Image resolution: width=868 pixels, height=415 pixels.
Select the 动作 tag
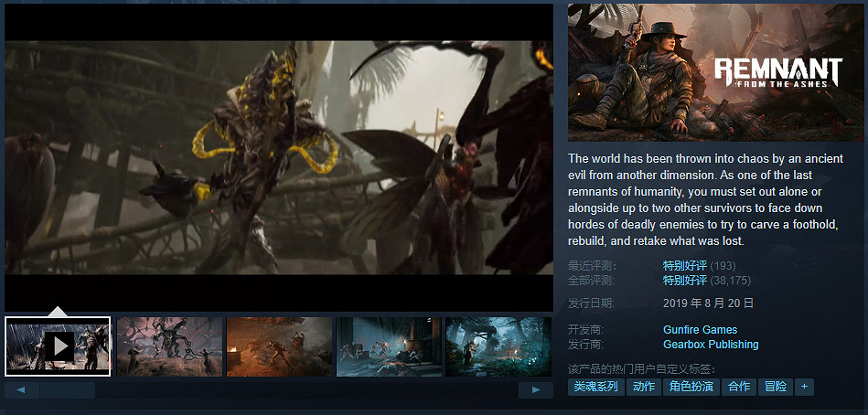click(x=644, y=387)
